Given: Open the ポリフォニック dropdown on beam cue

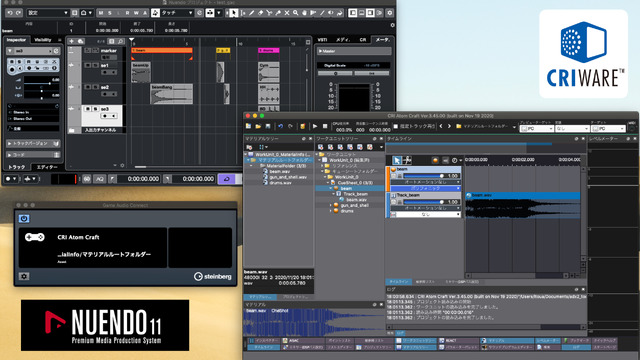Looking at the screenshot, I should point(426,189).
